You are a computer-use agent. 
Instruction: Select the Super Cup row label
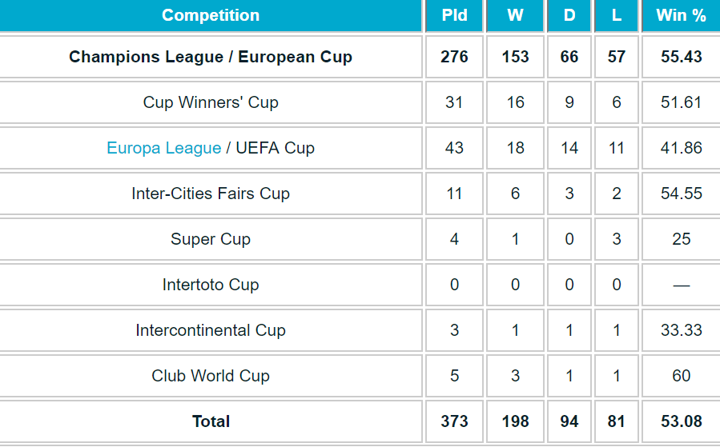[210, 239]
